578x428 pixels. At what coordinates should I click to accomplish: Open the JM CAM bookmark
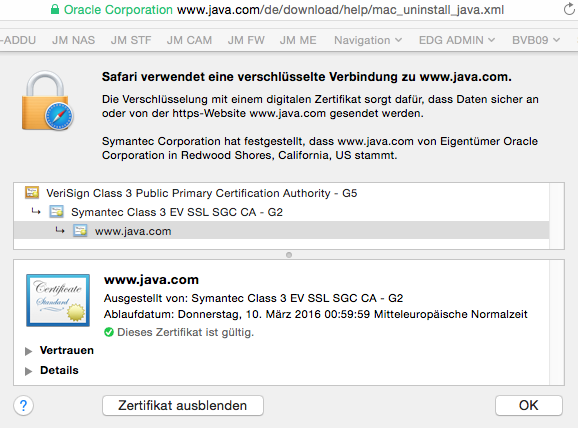click(x=189, y=40)
